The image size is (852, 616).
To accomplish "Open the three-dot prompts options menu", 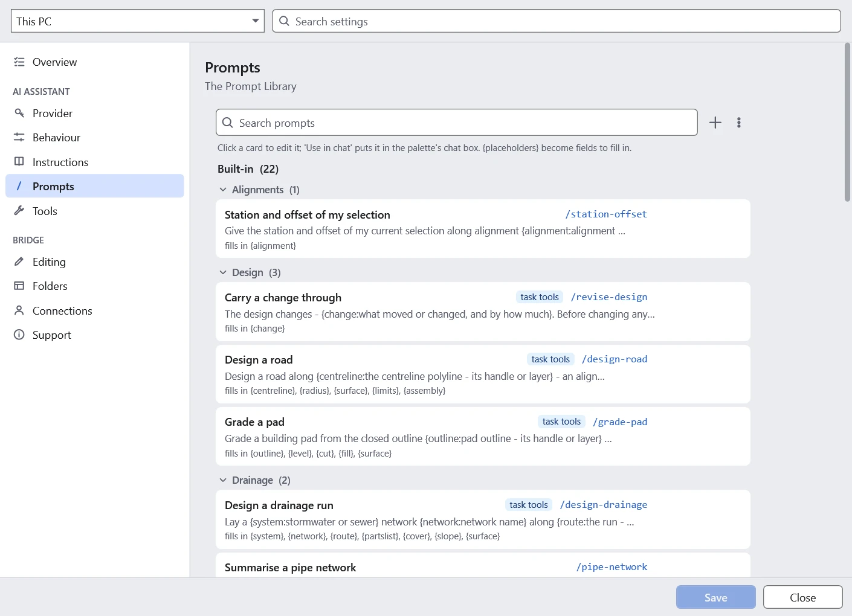I will click(738, 123).
